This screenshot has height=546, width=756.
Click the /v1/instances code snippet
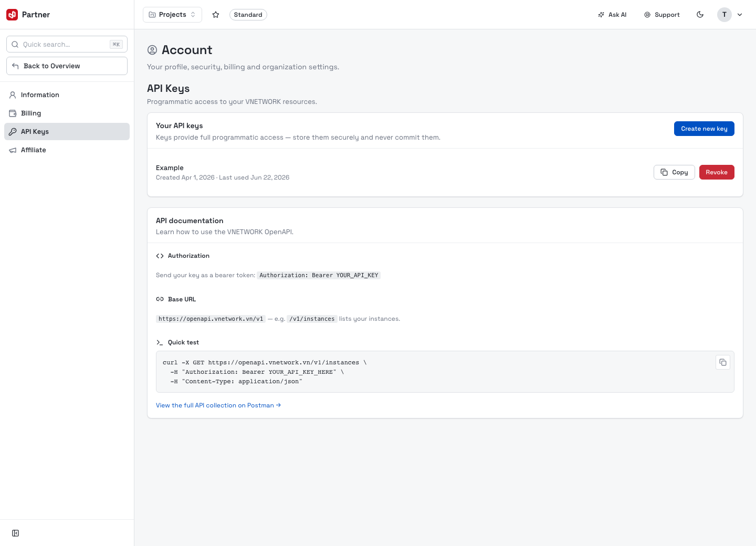[312, 319]
